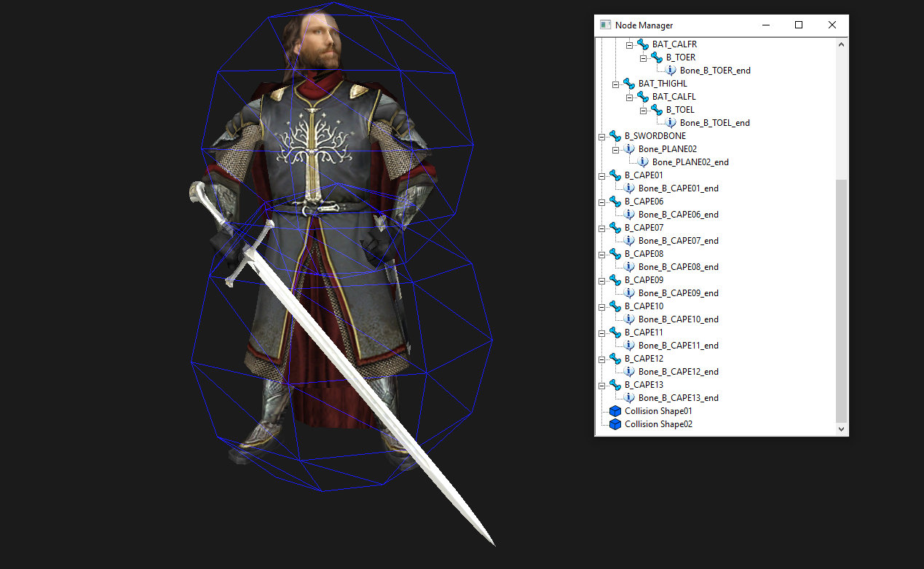Screen dimensions: 924x569
Task: Collapse the B_CAPE07 tree node
Action: coord(601,228)
